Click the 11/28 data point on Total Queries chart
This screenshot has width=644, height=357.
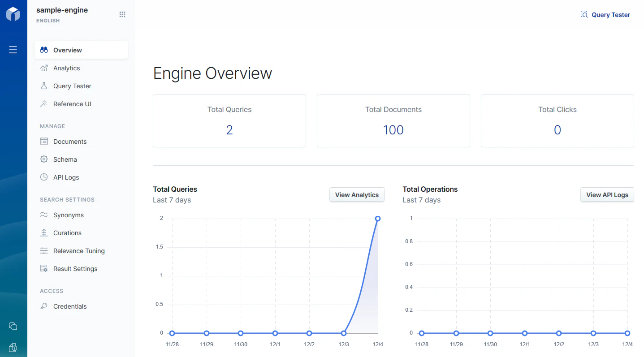tap(172, 333)
